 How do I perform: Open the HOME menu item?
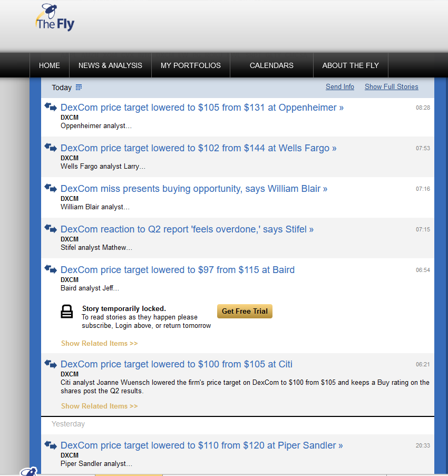[50, 65]
